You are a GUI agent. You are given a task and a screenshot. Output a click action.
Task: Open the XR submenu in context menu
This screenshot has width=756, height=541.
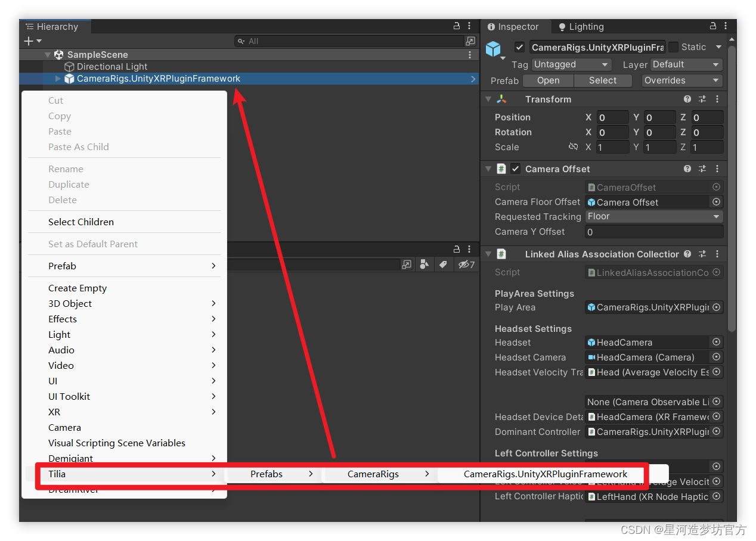pos(124,412)
